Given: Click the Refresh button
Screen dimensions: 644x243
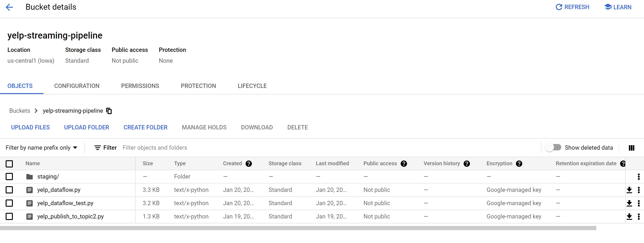Looking at the screenshot, I should pos(573,7).
